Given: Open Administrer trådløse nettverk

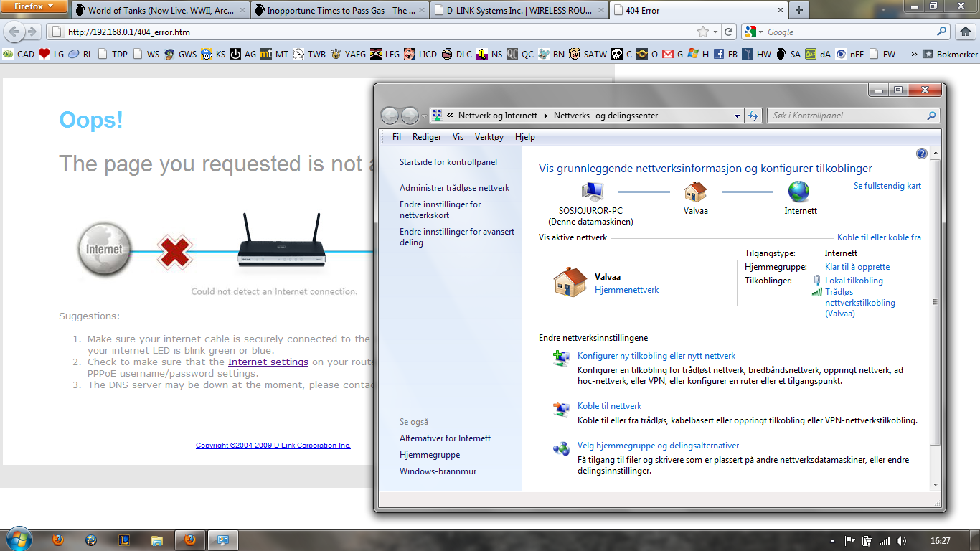Looking at the screenshot, I should [x=454, y=188].
